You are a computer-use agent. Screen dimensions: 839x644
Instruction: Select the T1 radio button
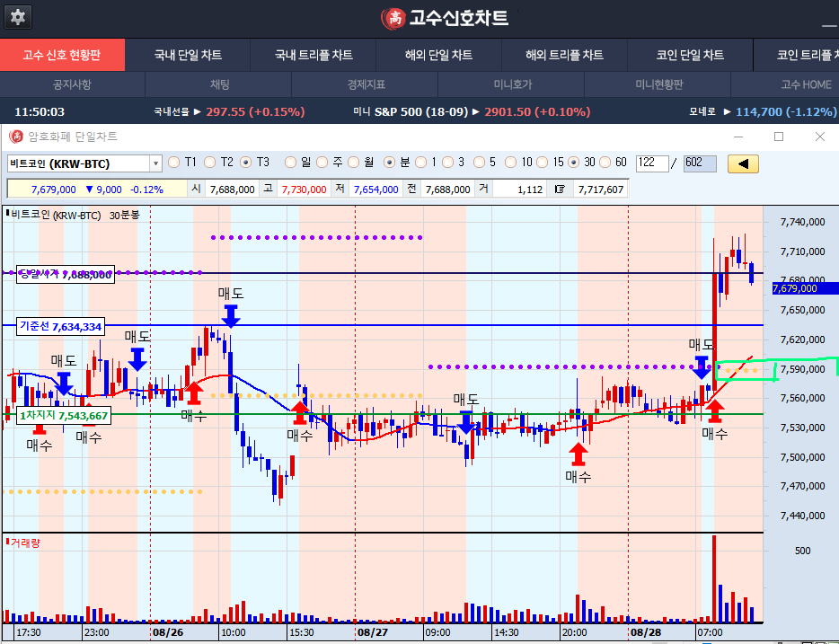(x=173, y=163)
